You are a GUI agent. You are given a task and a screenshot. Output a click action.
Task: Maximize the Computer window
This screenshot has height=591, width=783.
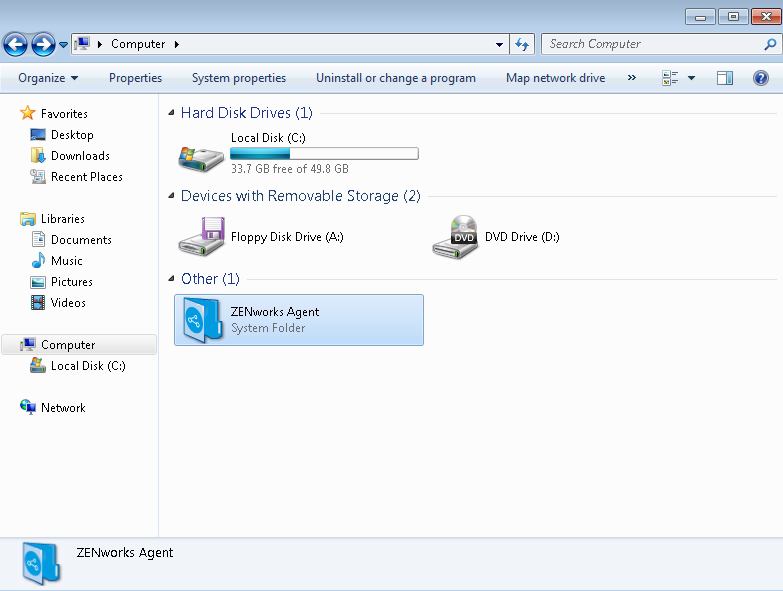tap(733, 17)
